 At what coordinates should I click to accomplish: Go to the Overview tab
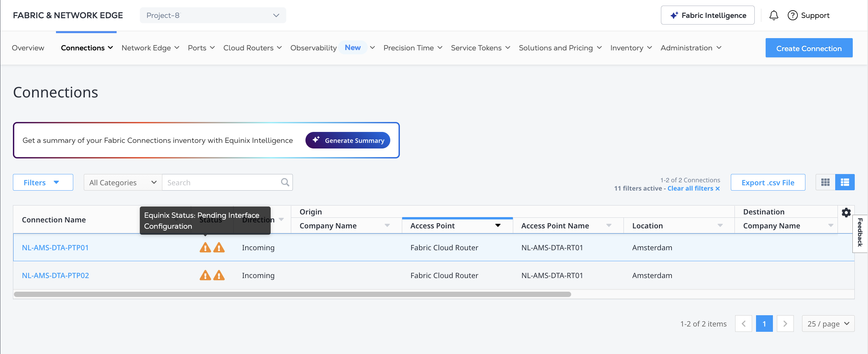(28, 48)
